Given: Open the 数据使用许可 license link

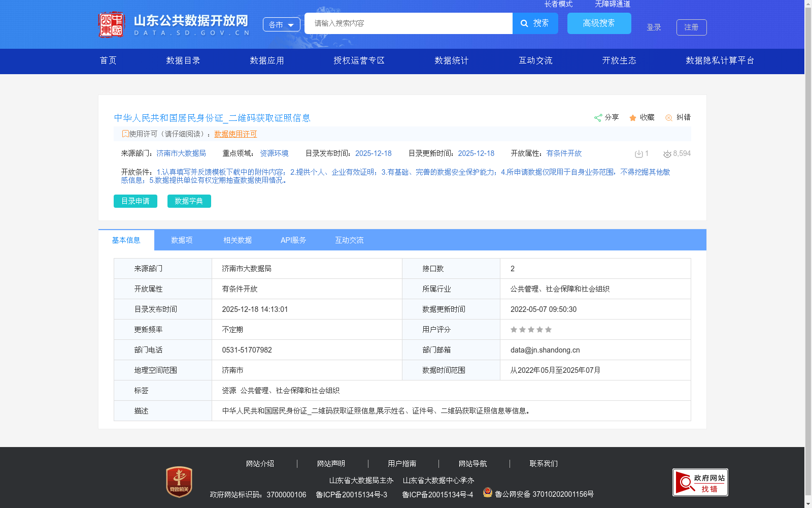Looking at the screenshot, I should (x=235, y=134).
